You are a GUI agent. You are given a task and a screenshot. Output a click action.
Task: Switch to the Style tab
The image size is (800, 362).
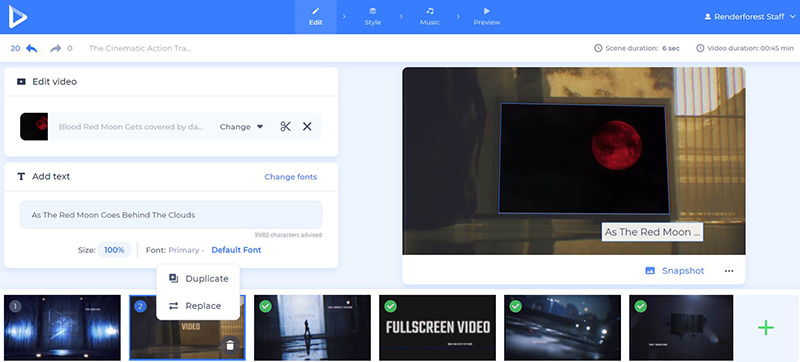(x=372, y=16)
